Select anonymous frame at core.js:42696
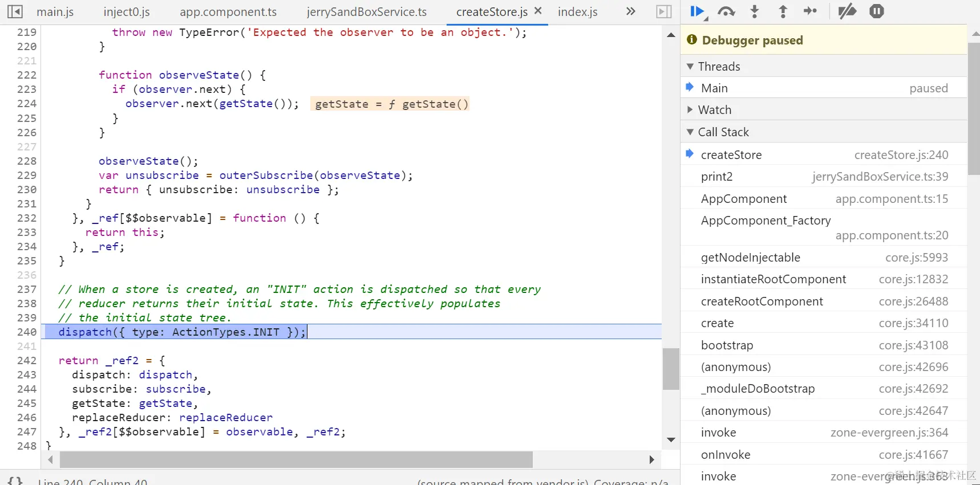Image resolution: width=980 pixels, height=485 pixels. click(x=824, y=367)
